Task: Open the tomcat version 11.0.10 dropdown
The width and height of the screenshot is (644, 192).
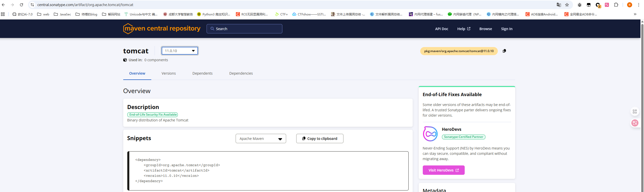Action: coord(180,51)
